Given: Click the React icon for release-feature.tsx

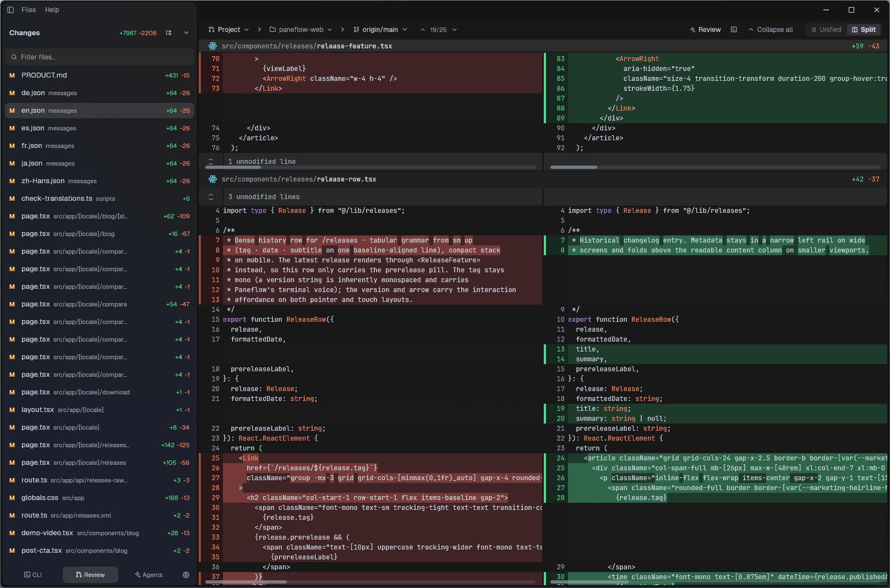Looking at the screenshot, I should tap(212, 46).
